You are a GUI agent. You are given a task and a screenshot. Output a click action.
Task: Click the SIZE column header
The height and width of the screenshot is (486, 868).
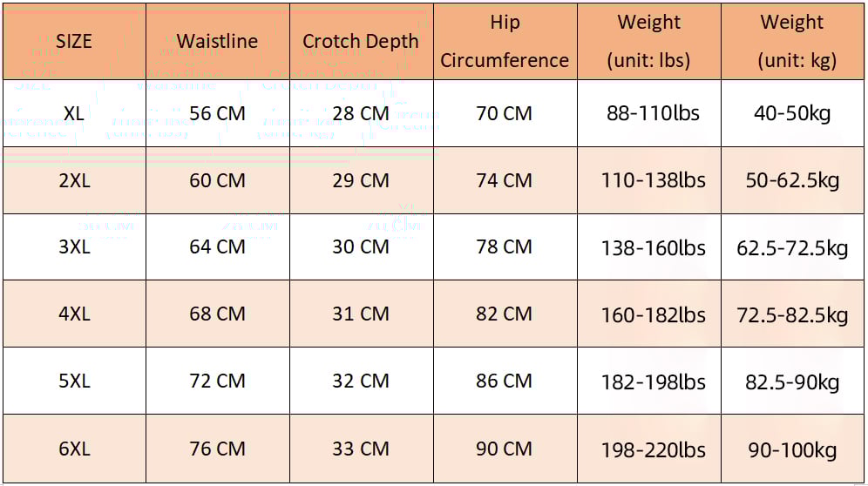click(73, 42)
